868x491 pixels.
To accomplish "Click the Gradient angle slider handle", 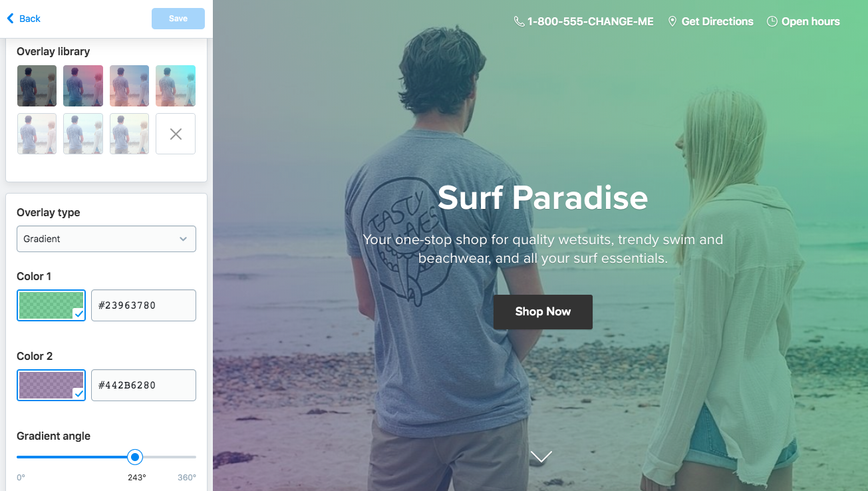I will pos(135,457).
